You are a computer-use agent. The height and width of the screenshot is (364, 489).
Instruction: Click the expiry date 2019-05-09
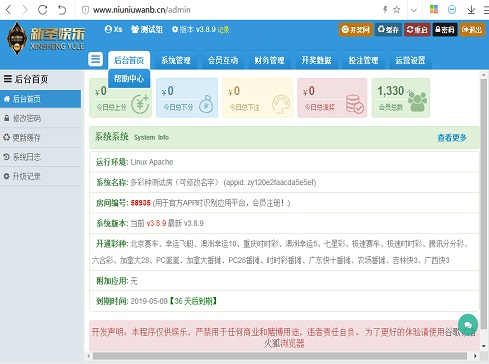point(149,301)
